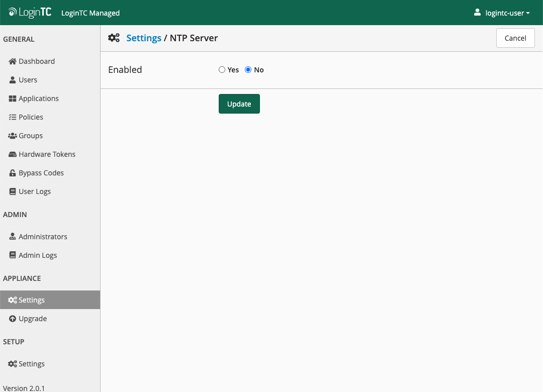Go to Administrators in the sidebar
543x392 pixels.
42,237
